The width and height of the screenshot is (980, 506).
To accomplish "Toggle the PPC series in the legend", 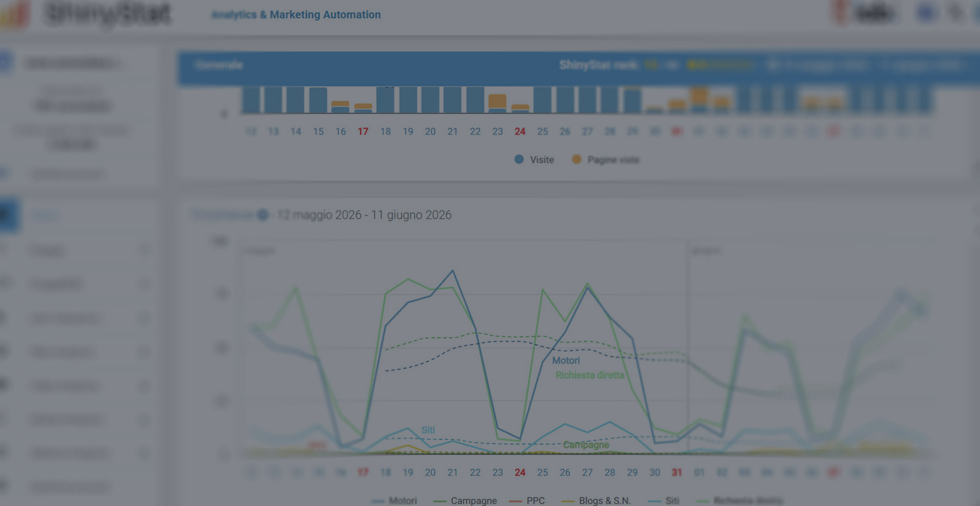I will click(x=527, y=500).
